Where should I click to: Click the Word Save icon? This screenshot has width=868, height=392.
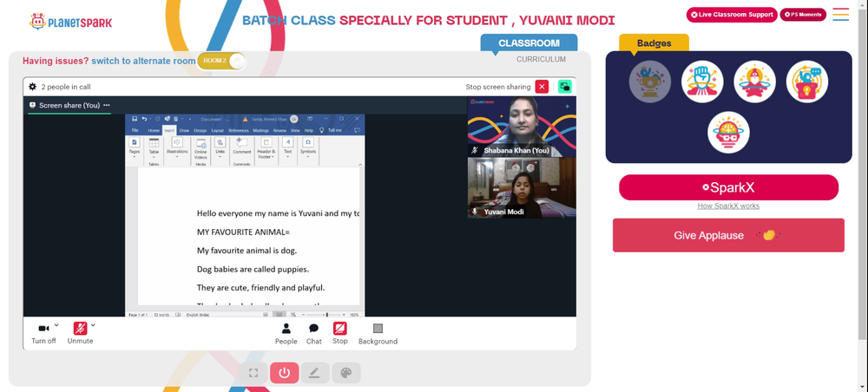point(135,119)
